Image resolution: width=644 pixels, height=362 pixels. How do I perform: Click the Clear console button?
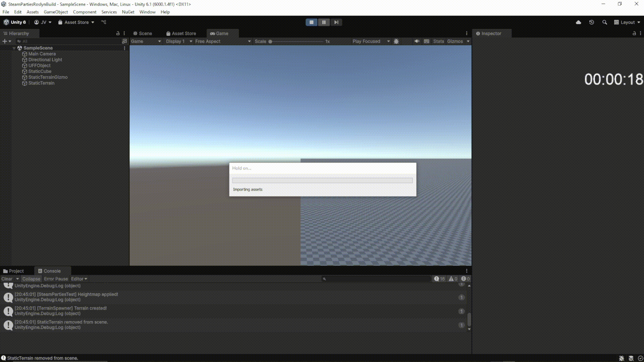[7, 279]
